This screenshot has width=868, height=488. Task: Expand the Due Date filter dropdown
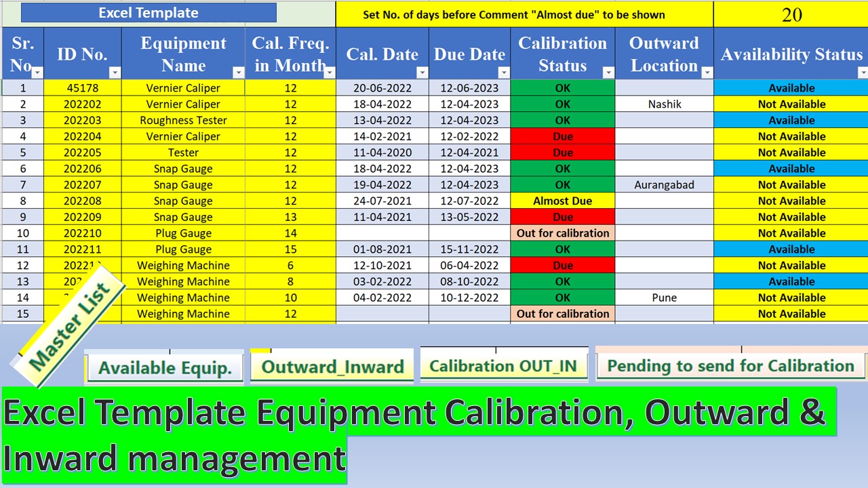point(503,73)
